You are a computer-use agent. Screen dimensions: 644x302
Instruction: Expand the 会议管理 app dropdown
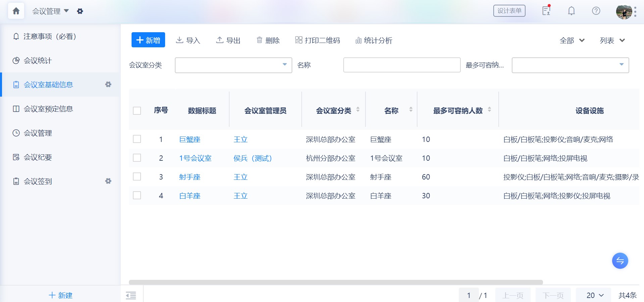click(x=51, y=11)
